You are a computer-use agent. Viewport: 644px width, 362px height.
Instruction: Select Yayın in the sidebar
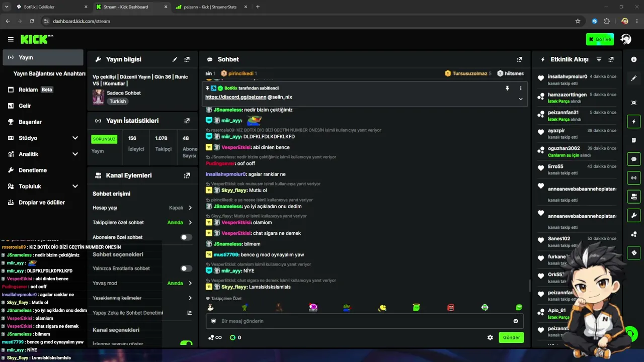click(43, 57)
